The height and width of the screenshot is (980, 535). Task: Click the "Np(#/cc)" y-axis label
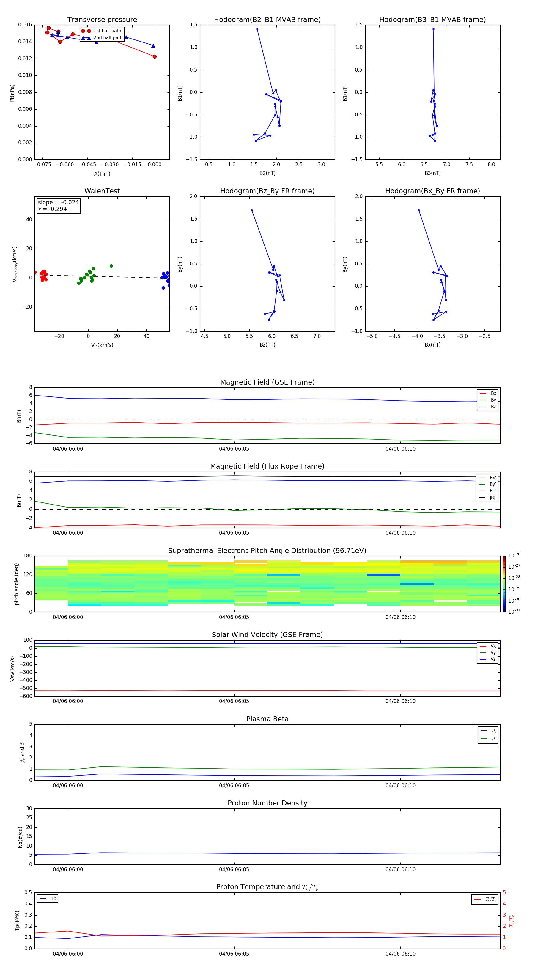(x=20, y=837)
